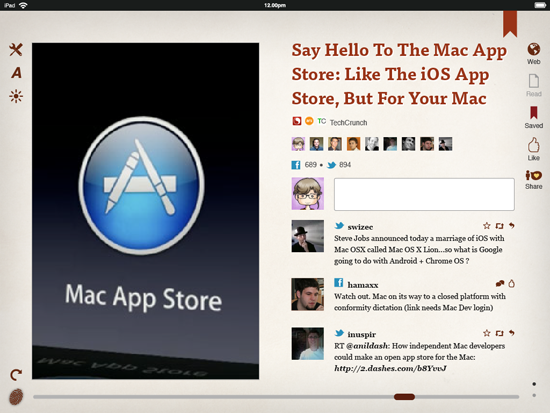The image size is (550, 413).
Task: Select the upper page indicator dot
Action: point(534,384)
